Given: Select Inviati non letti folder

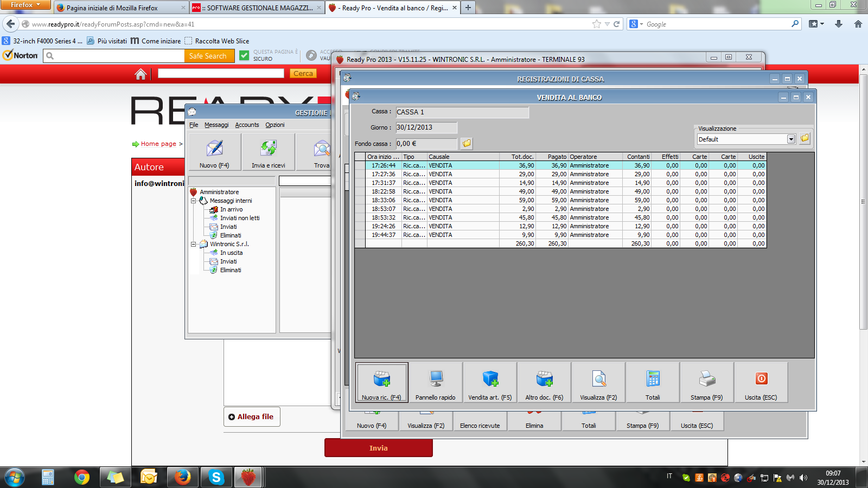Looking at the screenshot, I should tap(240, 218).
